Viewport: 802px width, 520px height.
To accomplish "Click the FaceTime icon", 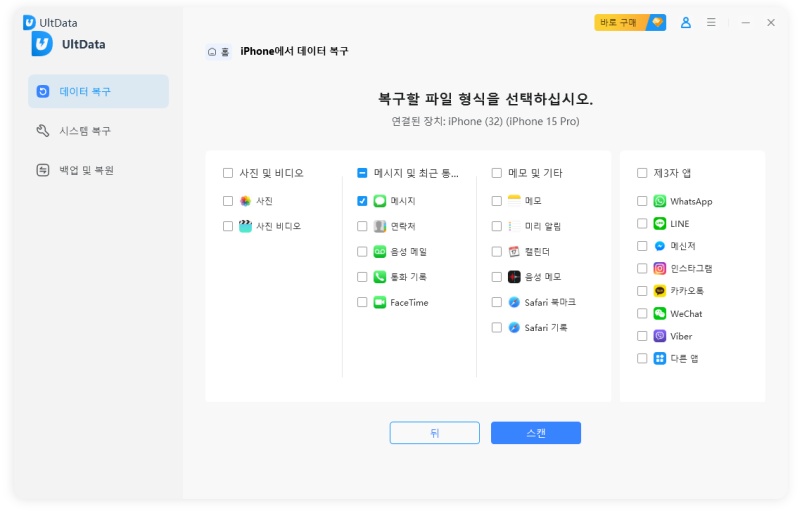I will pyautogui.click(x=380, y=302).
